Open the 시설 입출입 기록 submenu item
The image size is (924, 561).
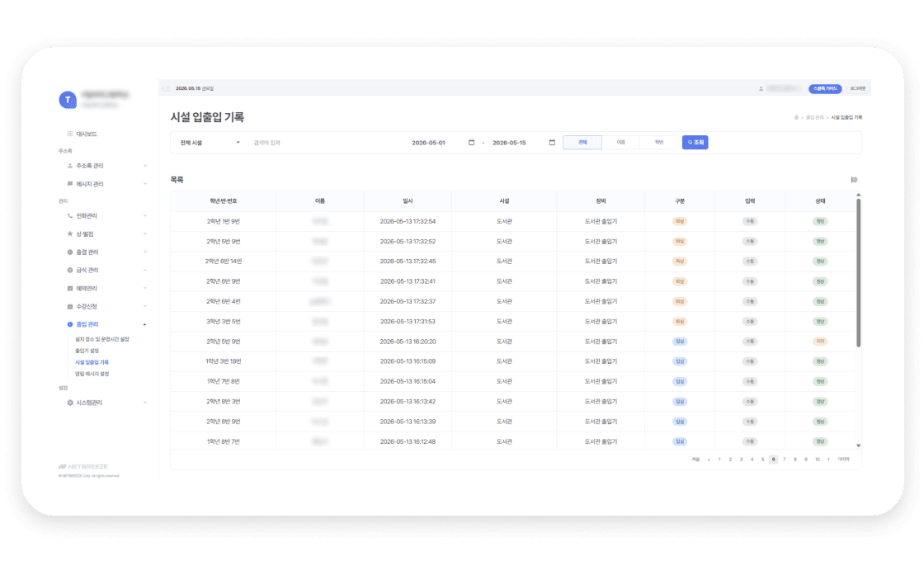click(x=92, y=362)
